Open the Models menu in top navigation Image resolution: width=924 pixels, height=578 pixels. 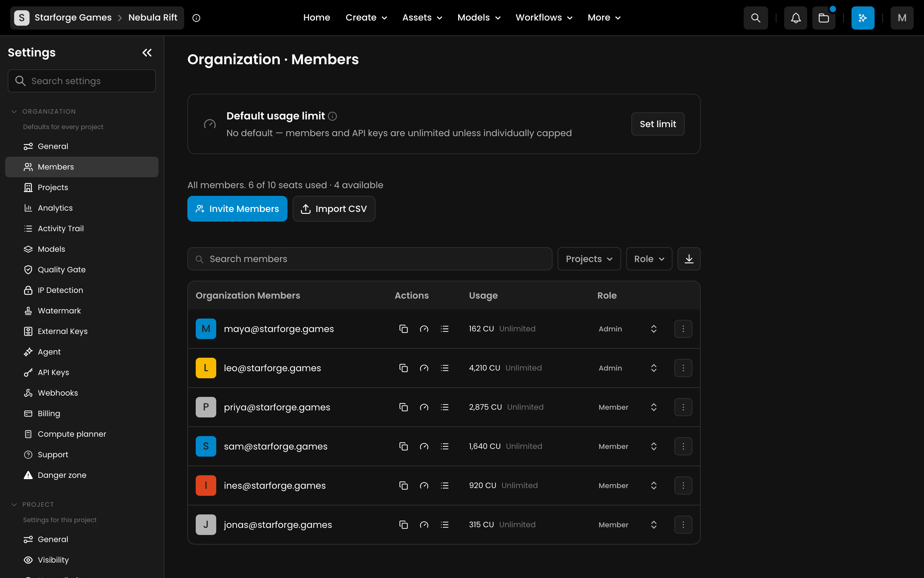pyautogui.click(x=479, y=18)
